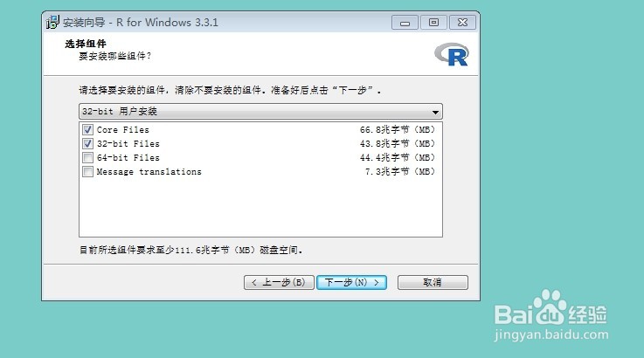Click the 选择组件 heading

86,44
